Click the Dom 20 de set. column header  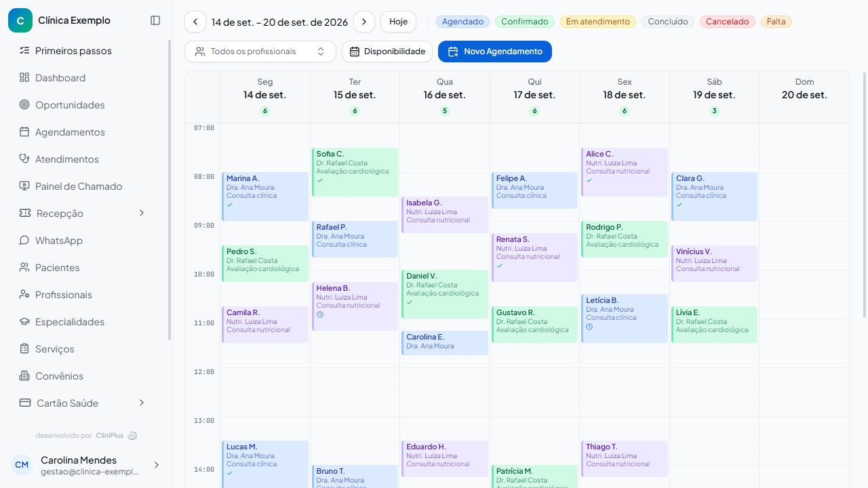pyautogui.click(x=804, y=97)
